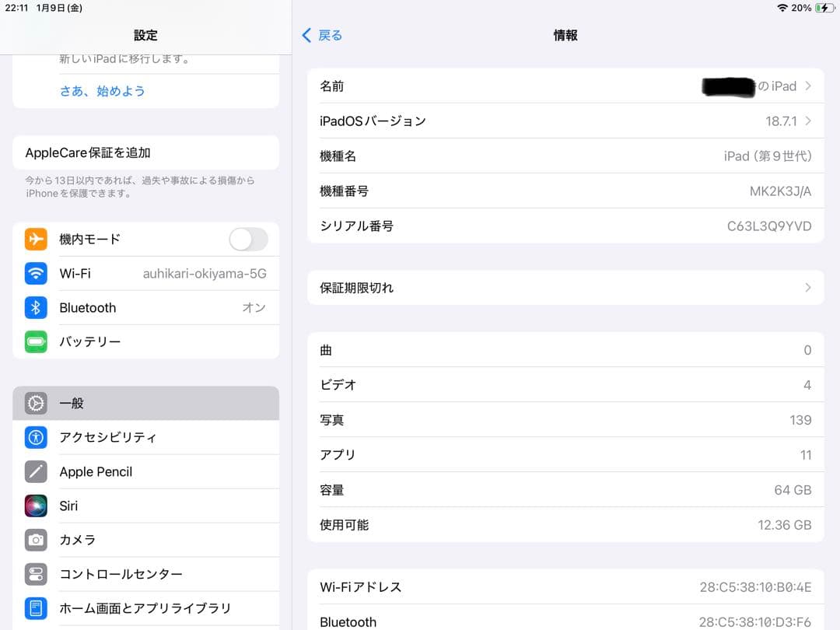Tap the Airplane Mode orange icon

tap(36, 240)
